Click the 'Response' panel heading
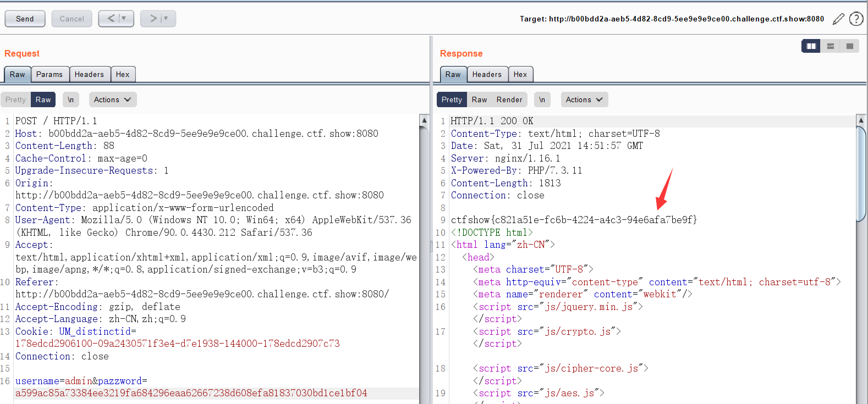This screenshot has height=404, width=868. tap(462, 53)
